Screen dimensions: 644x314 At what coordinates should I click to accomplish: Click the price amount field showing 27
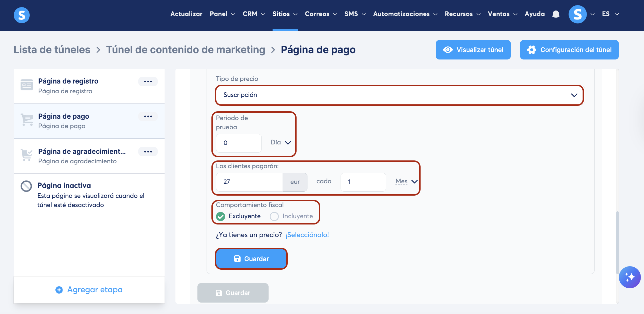point(249,182)
